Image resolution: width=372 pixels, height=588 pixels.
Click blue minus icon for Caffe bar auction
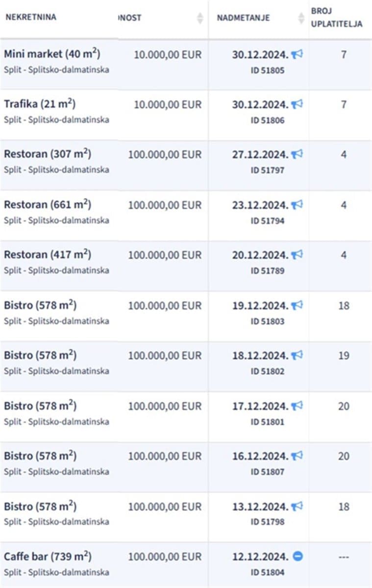pyautogui.click(x=298, y=556)
